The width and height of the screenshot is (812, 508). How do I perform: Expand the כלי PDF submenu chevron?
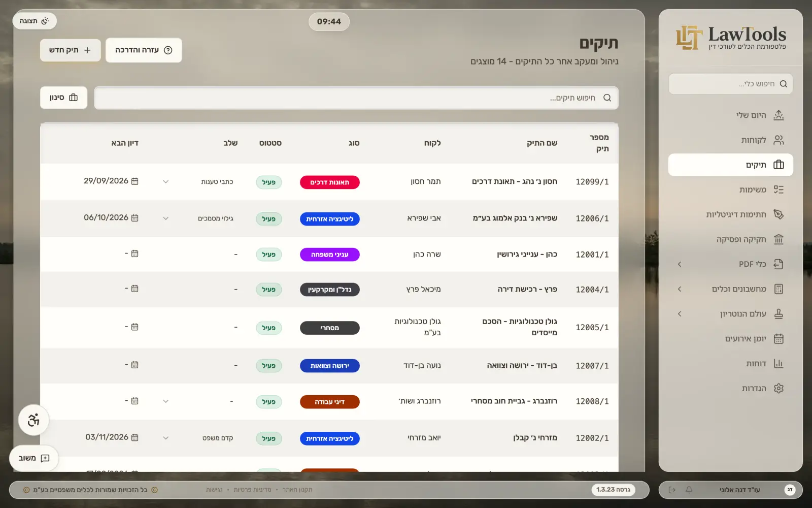[680, 264]
